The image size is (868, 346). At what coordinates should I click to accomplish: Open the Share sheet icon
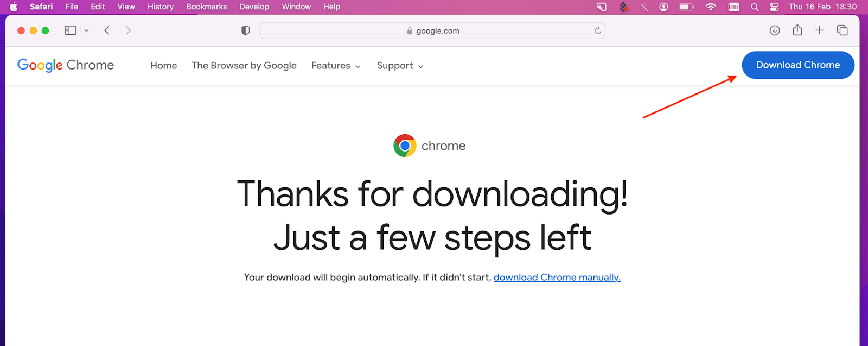click(x=797, y=30)
